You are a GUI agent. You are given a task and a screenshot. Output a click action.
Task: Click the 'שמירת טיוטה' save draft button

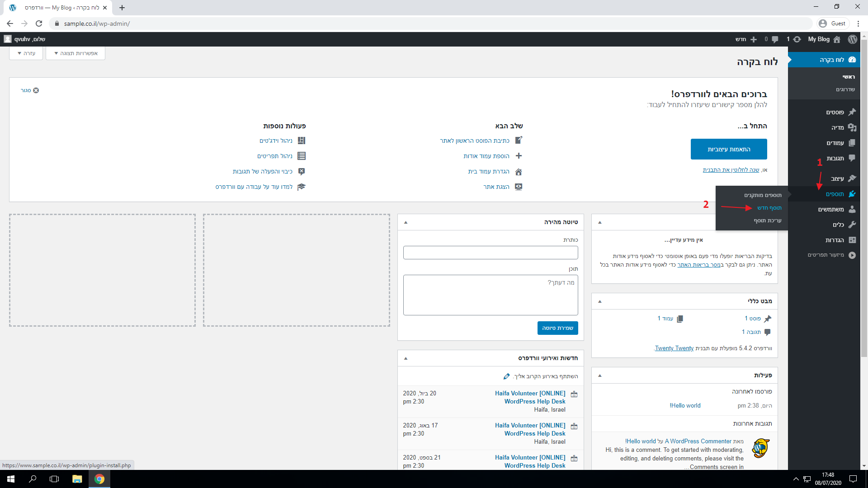(557, 328)
